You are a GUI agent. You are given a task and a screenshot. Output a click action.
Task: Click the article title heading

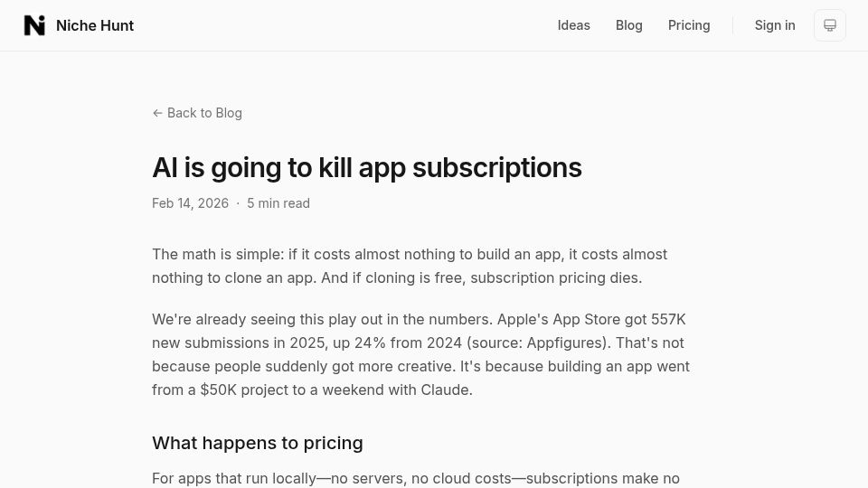tap(367, 168)
